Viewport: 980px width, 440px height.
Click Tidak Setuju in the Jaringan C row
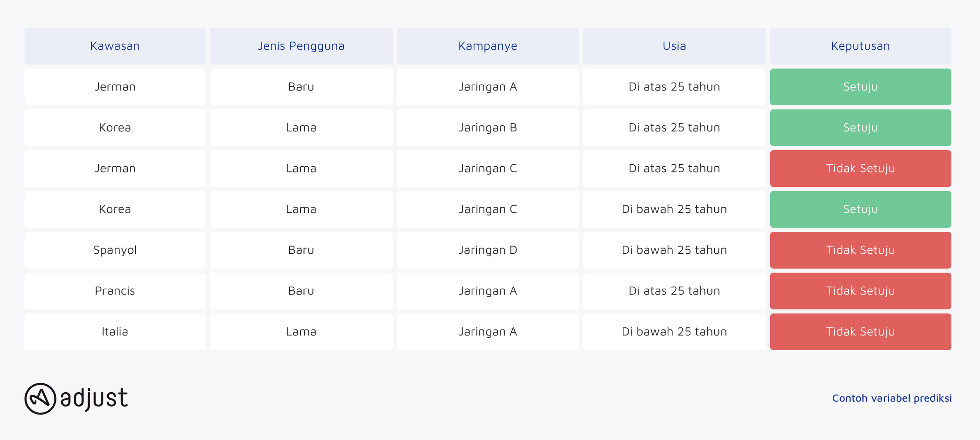861,168
